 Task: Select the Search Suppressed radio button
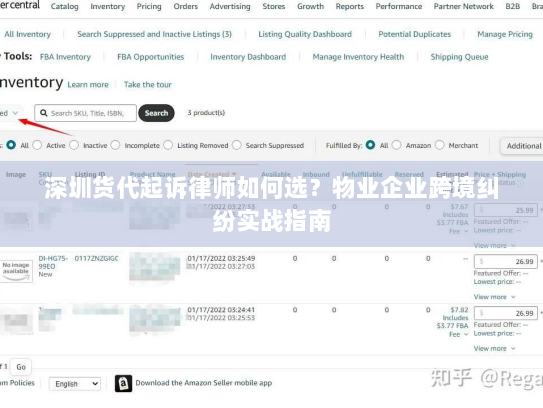(237, 145)
